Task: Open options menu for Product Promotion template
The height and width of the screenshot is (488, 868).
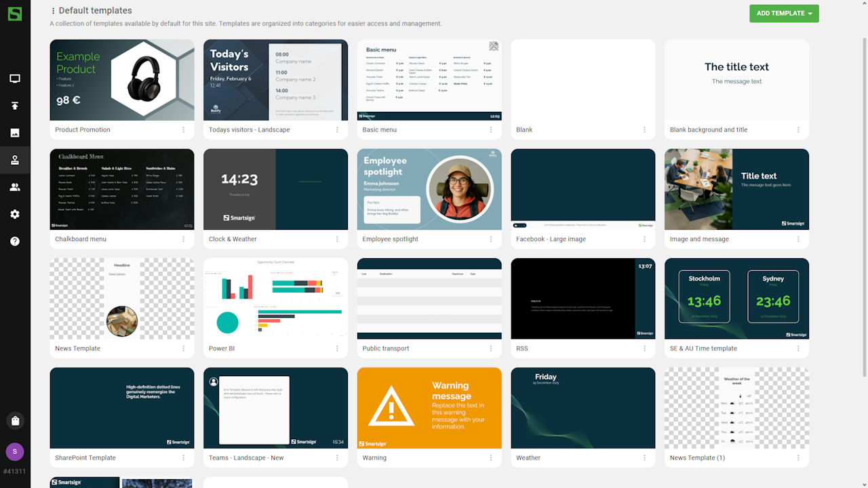Action: click(183, 130)
